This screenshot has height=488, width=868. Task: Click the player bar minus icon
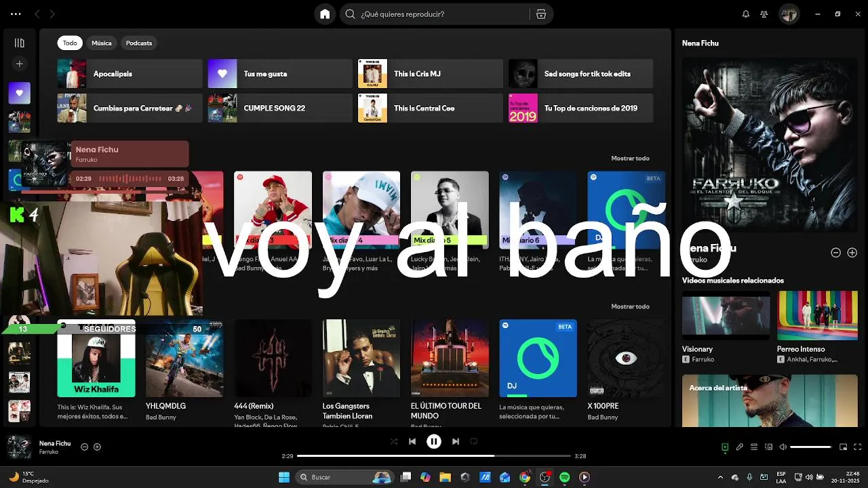coord(85,447)
